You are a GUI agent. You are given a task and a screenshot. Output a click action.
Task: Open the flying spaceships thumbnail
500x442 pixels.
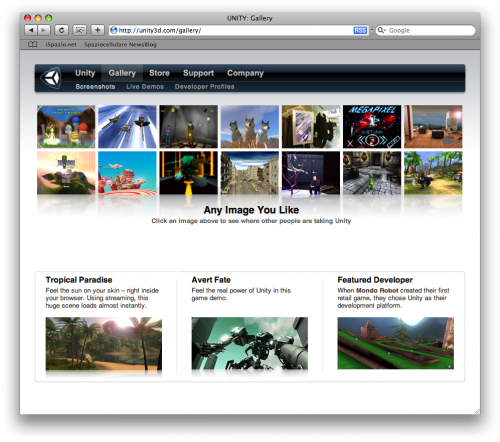[127, 127]
